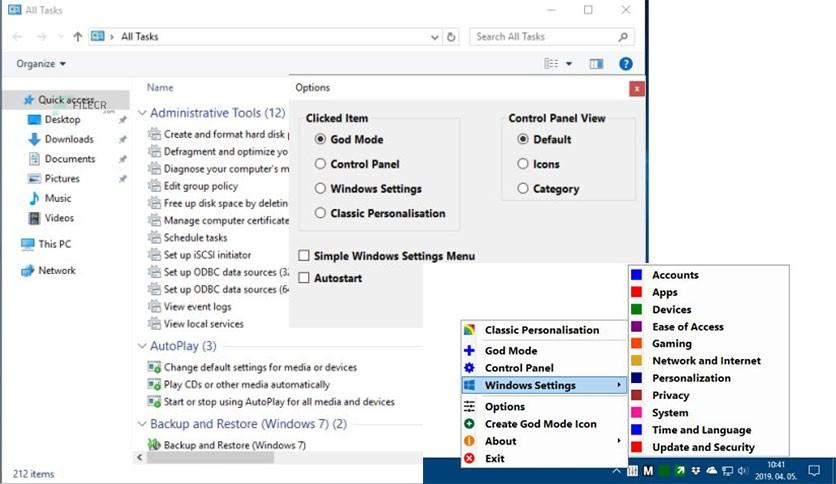This screenshot has height=484, width=836.
Task: Click the volume speaker tray icon
Action: 743,471
